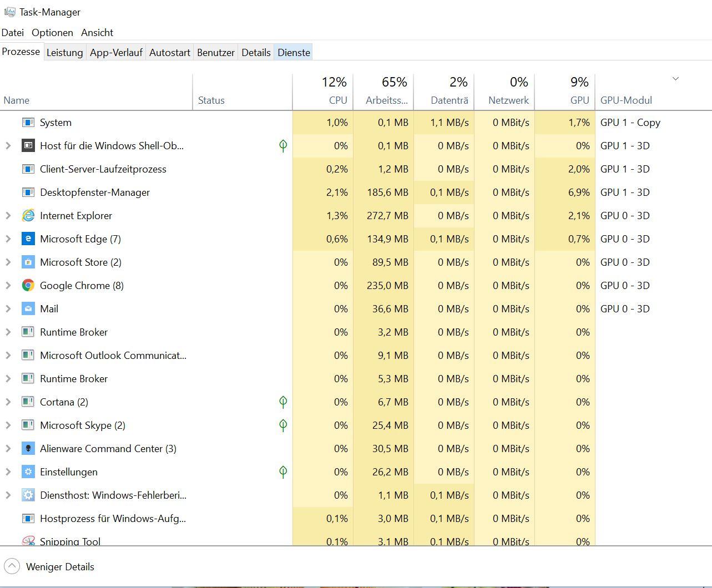
Task: Switch to the Leistung tab
Action: pos(64,53)
